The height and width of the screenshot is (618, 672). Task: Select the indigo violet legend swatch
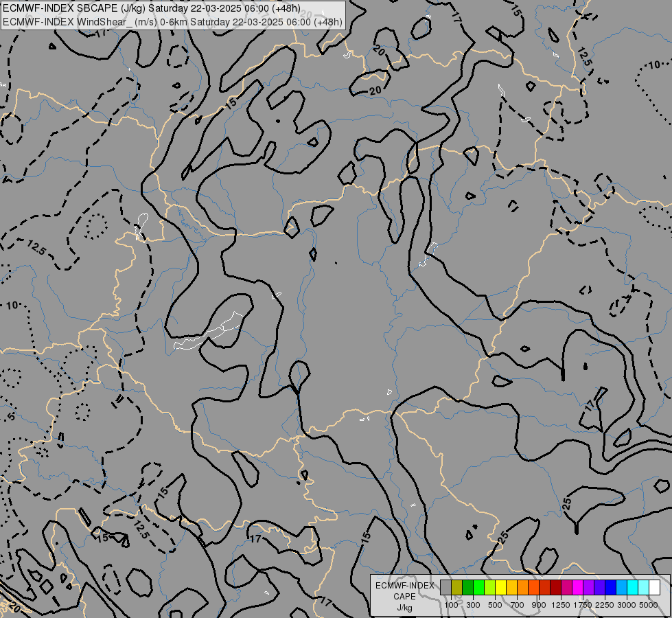[x=599, y=588]
